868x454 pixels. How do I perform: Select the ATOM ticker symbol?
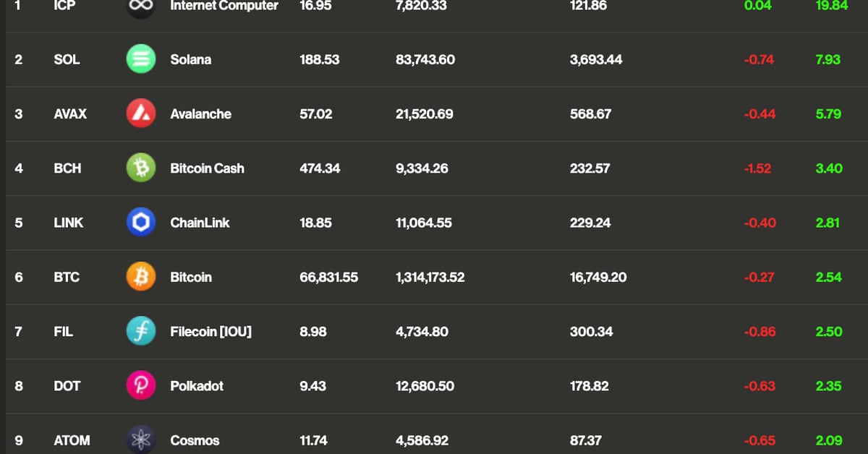72,440
